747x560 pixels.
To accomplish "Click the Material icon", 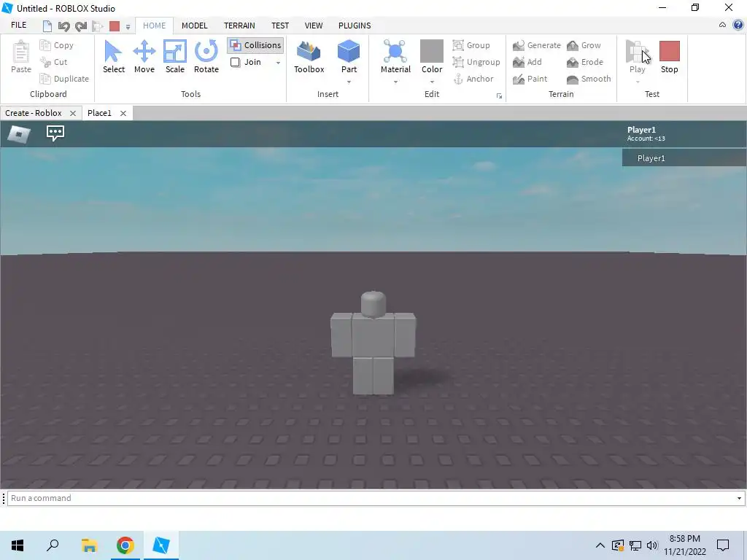I will coord(395,52).
